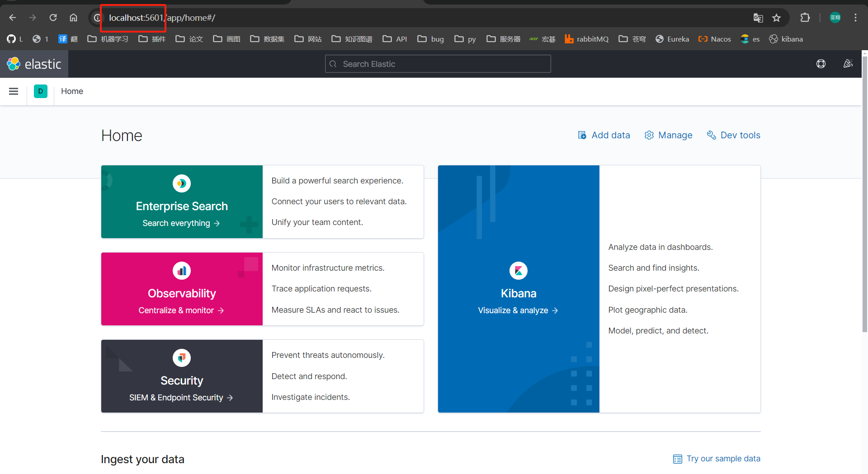The image size is (868, 474).
Task: Click the Observability card title
Action: [x=182, y=293]
